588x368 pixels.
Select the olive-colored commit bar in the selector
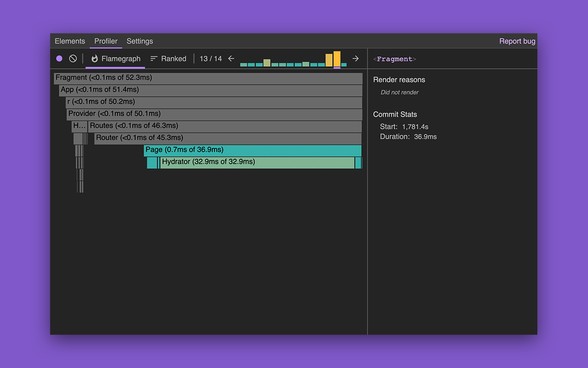(x=266, y=62)
